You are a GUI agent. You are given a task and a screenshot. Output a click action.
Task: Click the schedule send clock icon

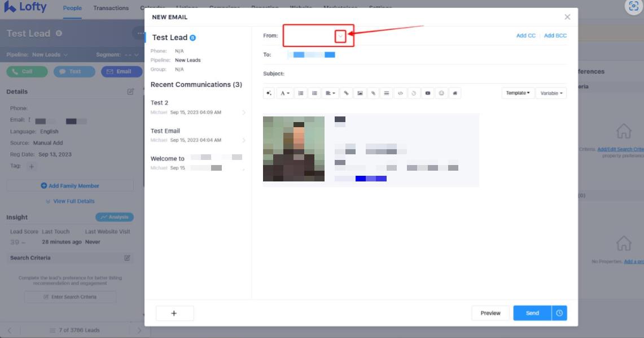point(559,313)
